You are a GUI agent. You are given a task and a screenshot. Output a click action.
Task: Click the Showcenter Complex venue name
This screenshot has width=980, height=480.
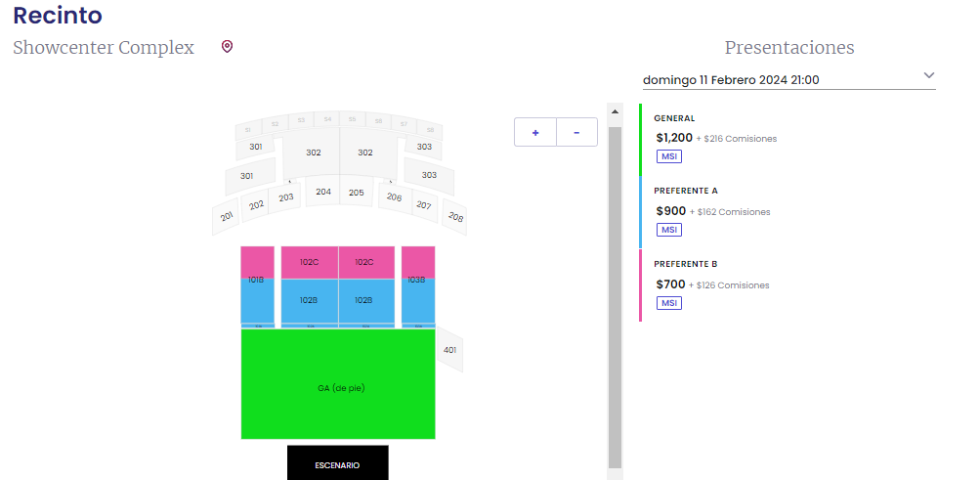pos(104,48)
